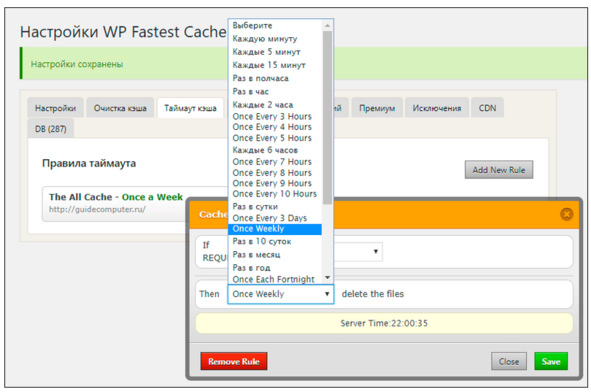Select the Таймаут кэша tab
The width and height of the screenshot is (591, 392).
[190, 108]
